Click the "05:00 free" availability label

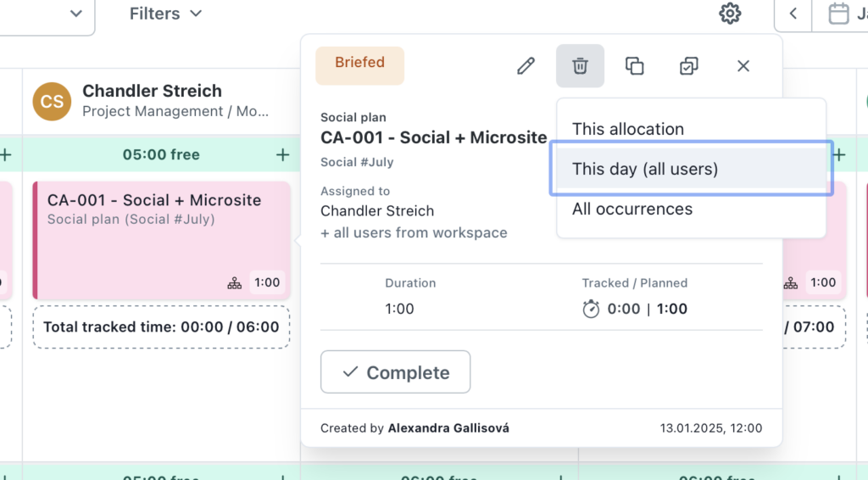(x=161, y=154)
